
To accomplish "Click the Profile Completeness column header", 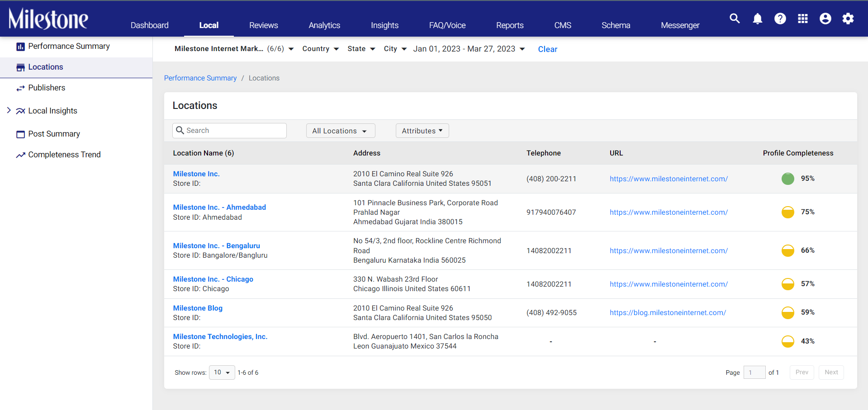I will click(x=798, y=153).
